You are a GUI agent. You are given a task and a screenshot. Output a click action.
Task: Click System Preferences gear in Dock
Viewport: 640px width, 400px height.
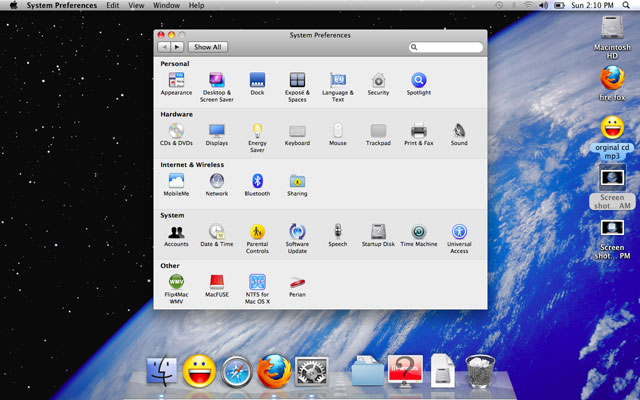(311, 371)
